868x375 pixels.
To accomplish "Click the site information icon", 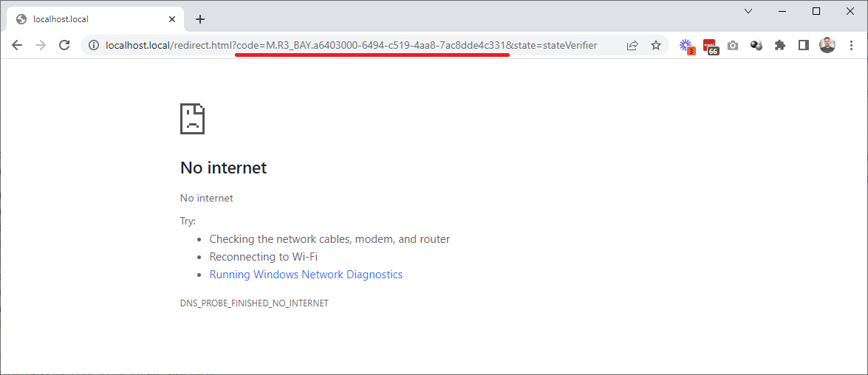I will pyautogui.click(x=93, y=46).
